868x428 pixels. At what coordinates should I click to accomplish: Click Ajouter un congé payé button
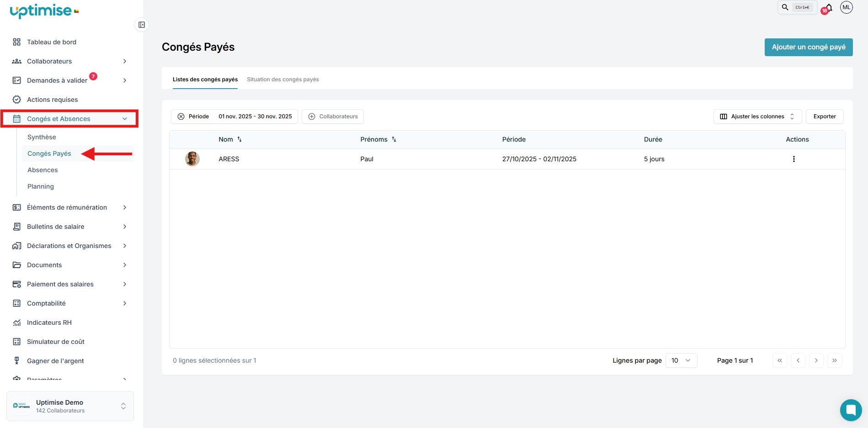808,47
